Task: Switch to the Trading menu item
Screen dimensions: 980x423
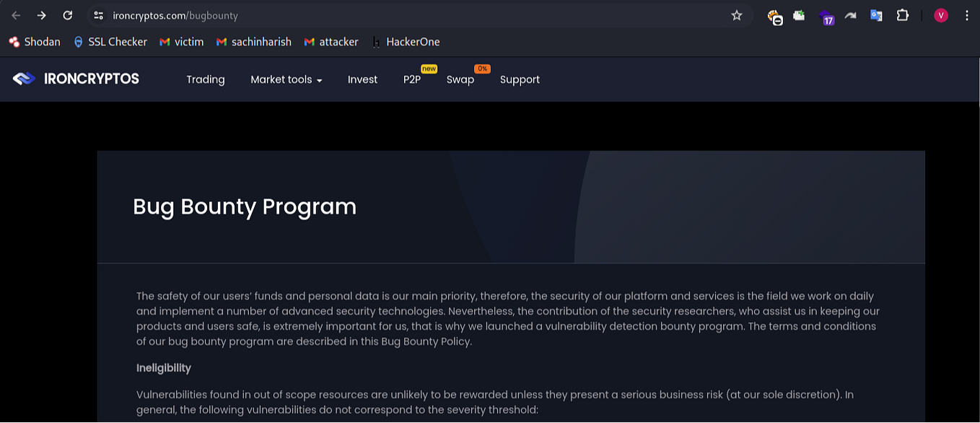Action: (x=205, y=79)
